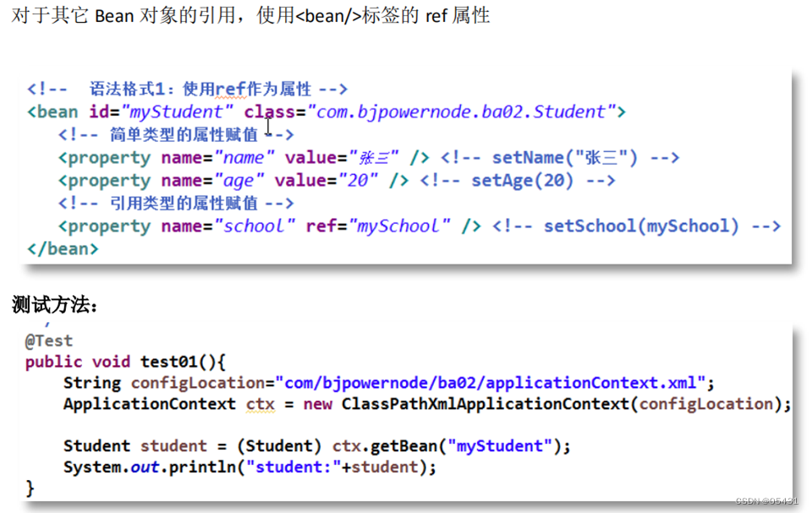The image size is (812, 513).
Task: Click the bean id value "myStudent"
Action: point(176,112)
